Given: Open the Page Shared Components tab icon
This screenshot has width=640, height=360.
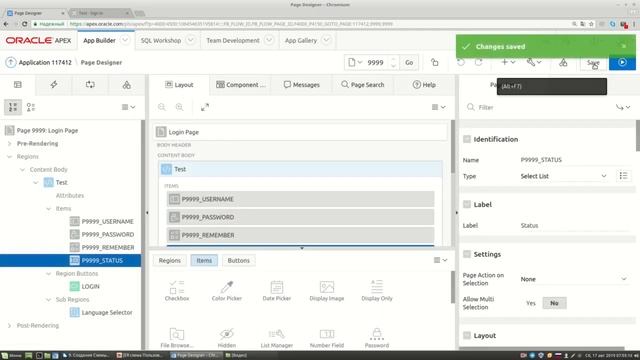Looking at the screenshot, I should coord(127,84).
